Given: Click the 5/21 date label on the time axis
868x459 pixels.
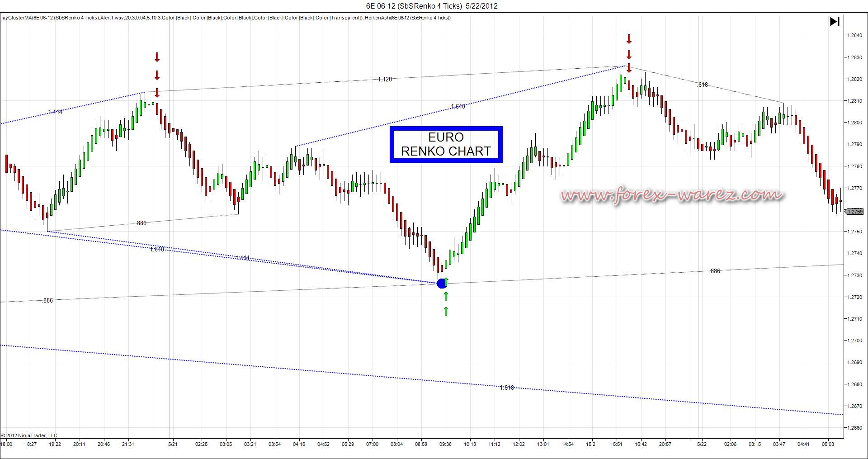Looking at the screenshot, I should click(173, 444).
